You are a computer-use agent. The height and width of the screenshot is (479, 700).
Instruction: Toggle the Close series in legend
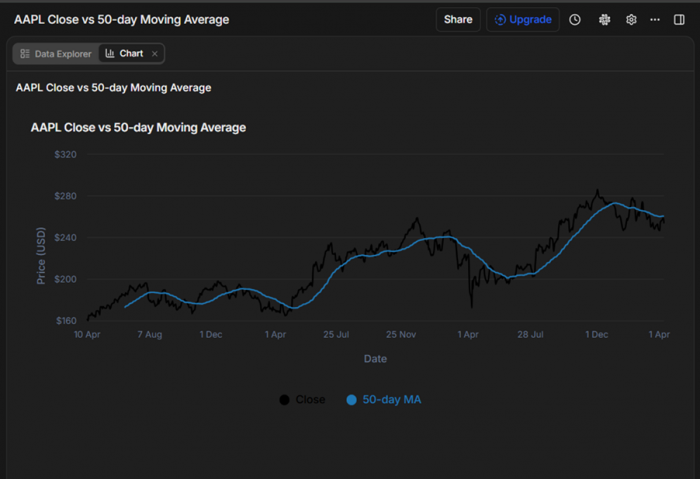(309, 400)
